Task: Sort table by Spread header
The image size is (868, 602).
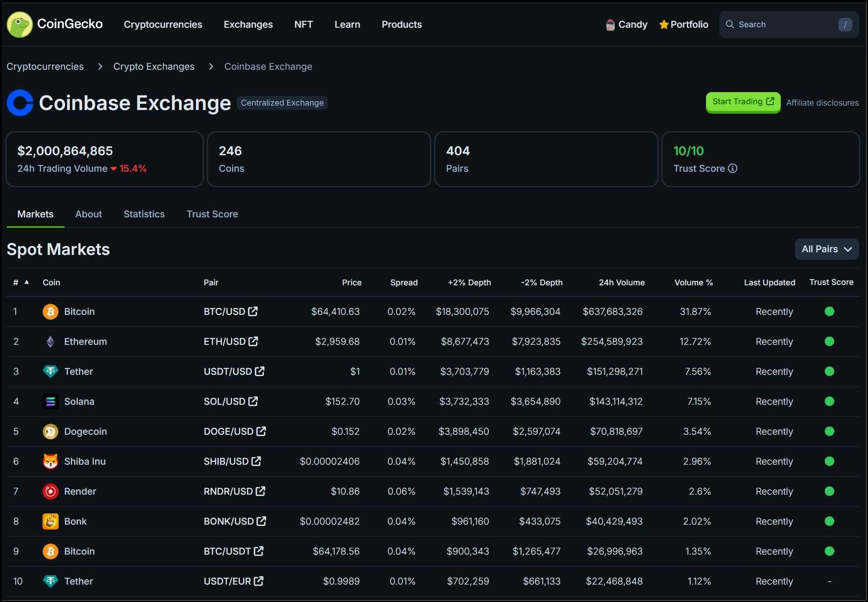Action: (x=404, y=283)
